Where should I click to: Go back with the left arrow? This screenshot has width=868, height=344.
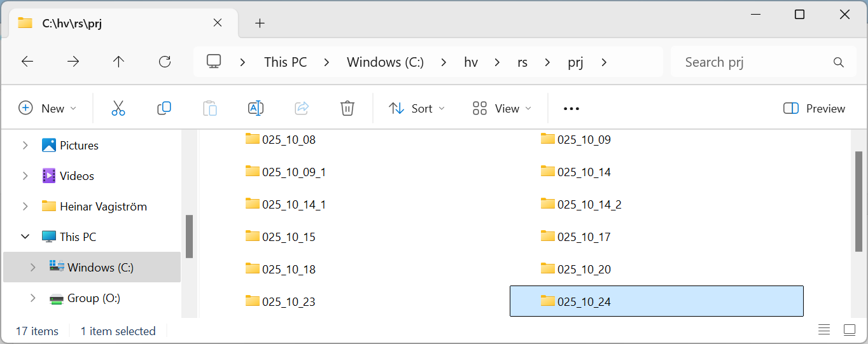click(x=27, y=62)
